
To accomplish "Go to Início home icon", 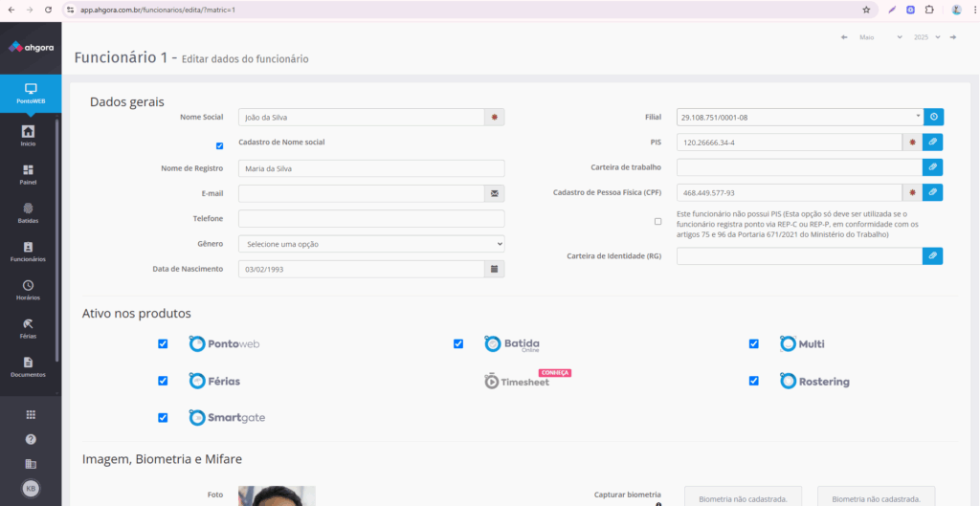I will tap(28, 135).
